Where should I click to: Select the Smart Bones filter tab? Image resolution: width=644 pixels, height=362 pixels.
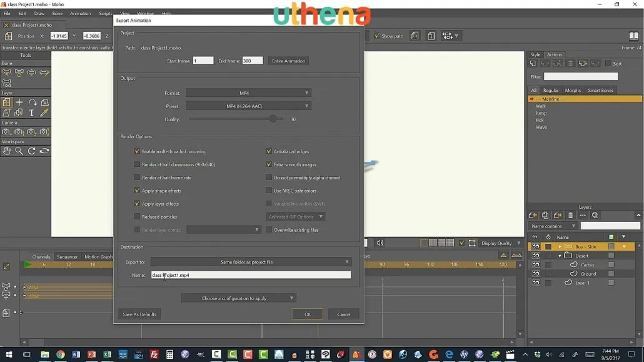pyautogui.click(x=600, y=91)
